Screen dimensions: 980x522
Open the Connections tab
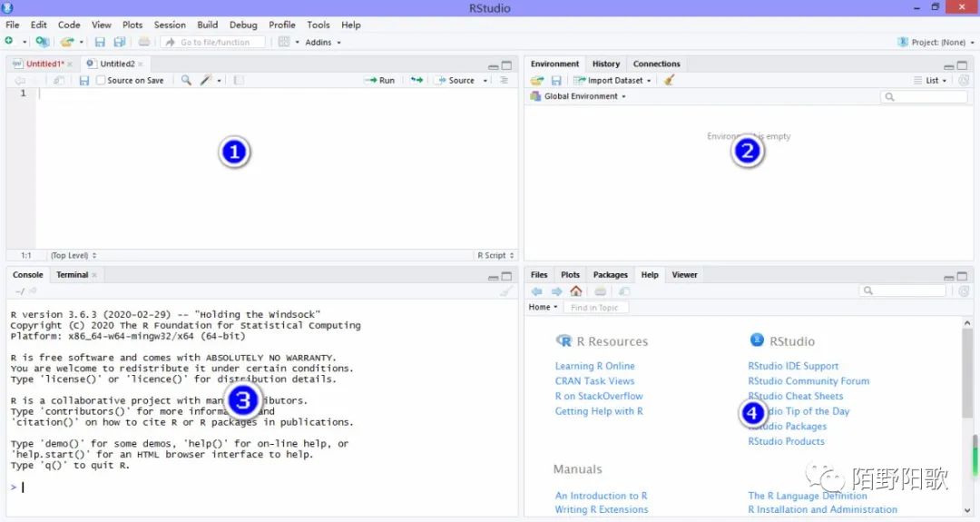click(656, 64)
